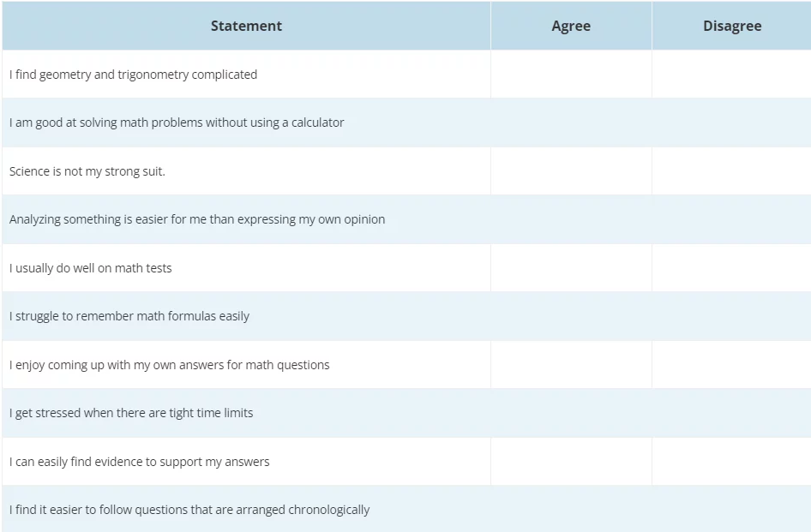The image size is (811, 532).
Task: Tick Disagree for stressed with tight time limits
Action: 731,413
